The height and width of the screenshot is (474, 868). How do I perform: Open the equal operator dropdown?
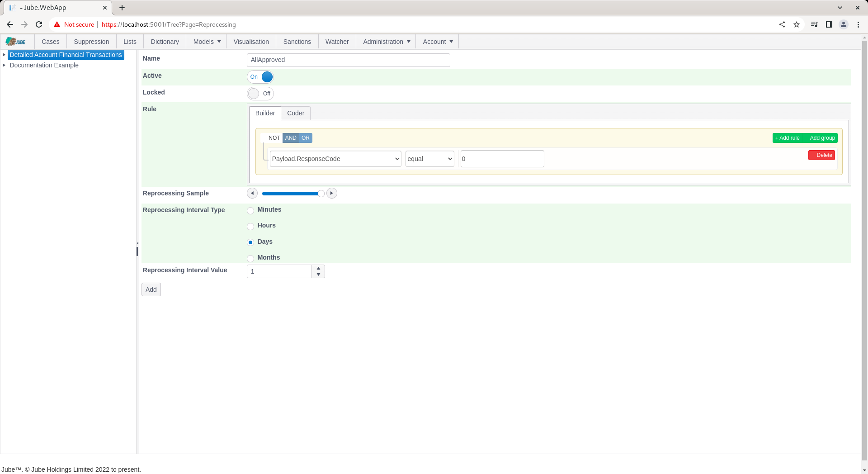point(429,159)
